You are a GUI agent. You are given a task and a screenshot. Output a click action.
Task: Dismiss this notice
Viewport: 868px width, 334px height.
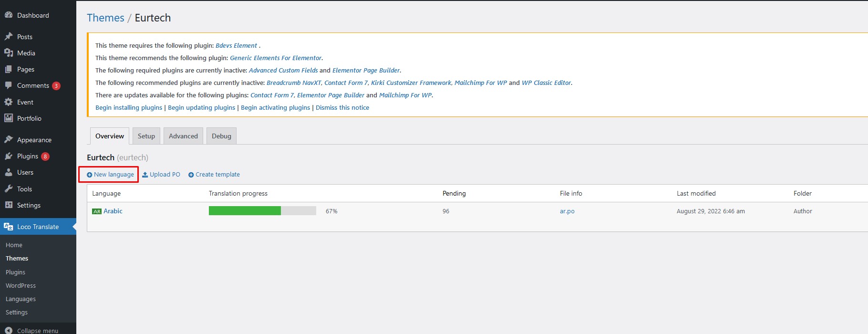pyautogui.click(x=342, y=107)
